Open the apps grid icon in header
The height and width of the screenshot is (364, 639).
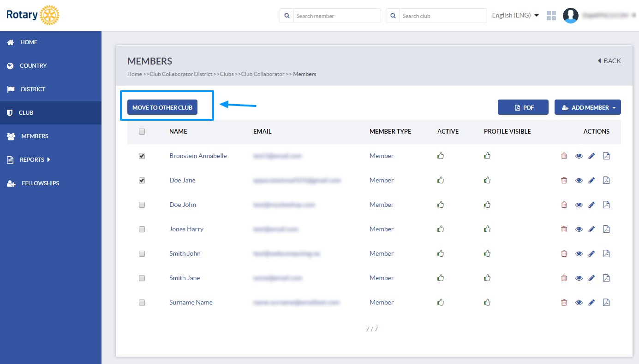[x=551, y=16]
